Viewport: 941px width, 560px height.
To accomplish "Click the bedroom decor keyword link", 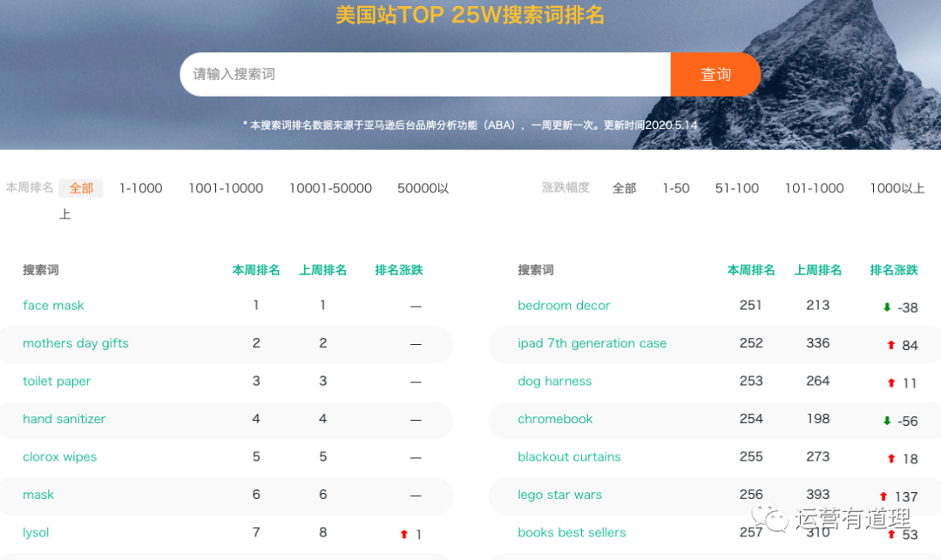I will tap(564, 306).
